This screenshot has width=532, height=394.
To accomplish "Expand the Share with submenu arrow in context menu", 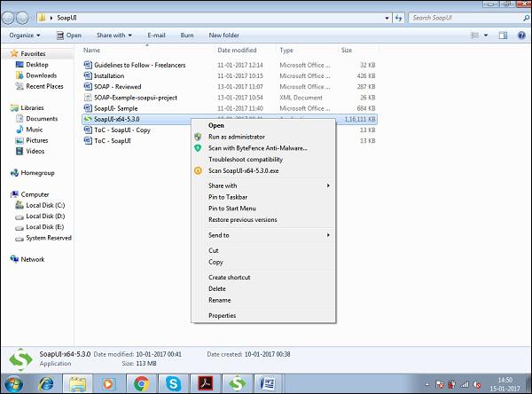I will pos(328,185).
